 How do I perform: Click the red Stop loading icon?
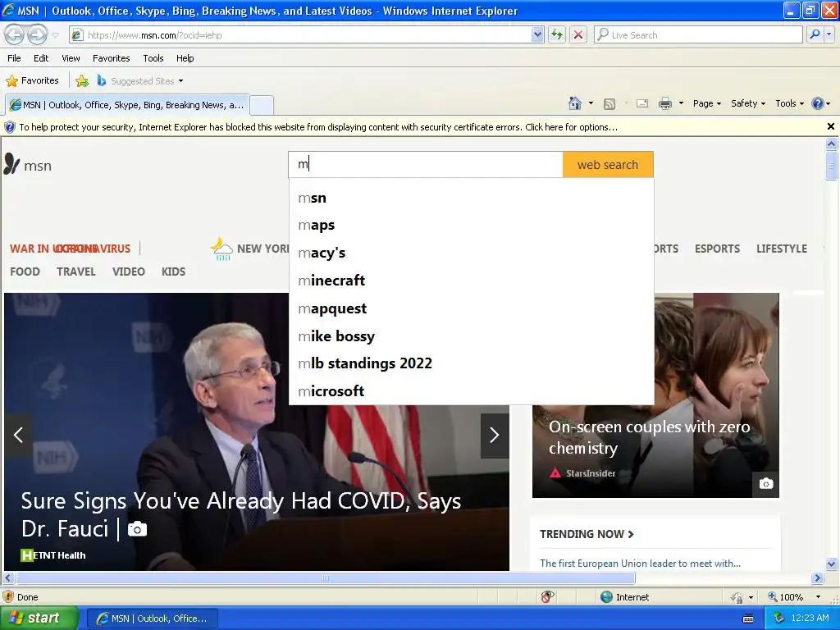(578, 35)
